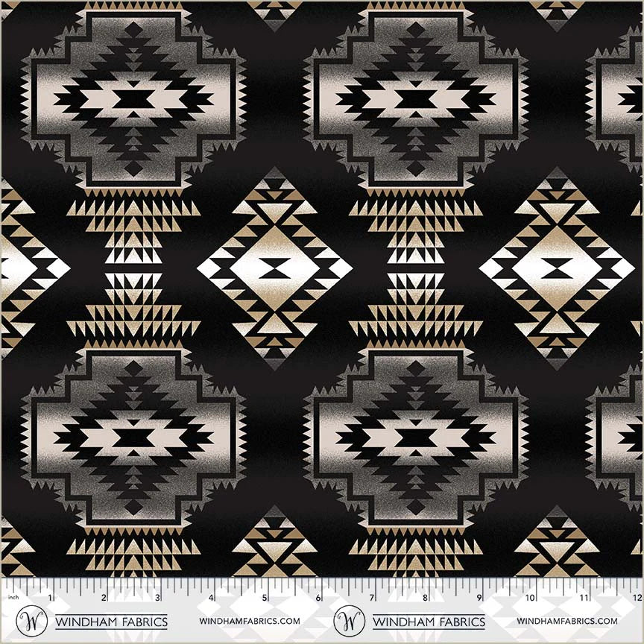Click the left WINDHAM FABRICS brand name
This screenshot has width=644, height=644.
pos(111,621)
